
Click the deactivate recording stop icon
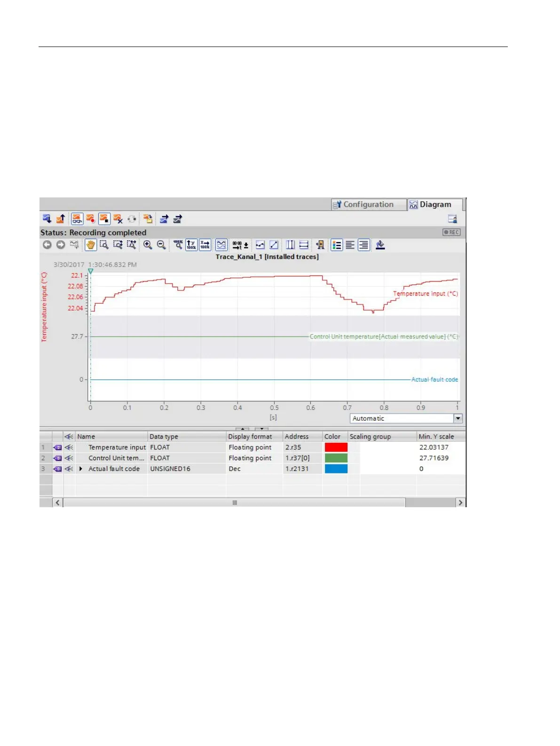tap(104, 219)
